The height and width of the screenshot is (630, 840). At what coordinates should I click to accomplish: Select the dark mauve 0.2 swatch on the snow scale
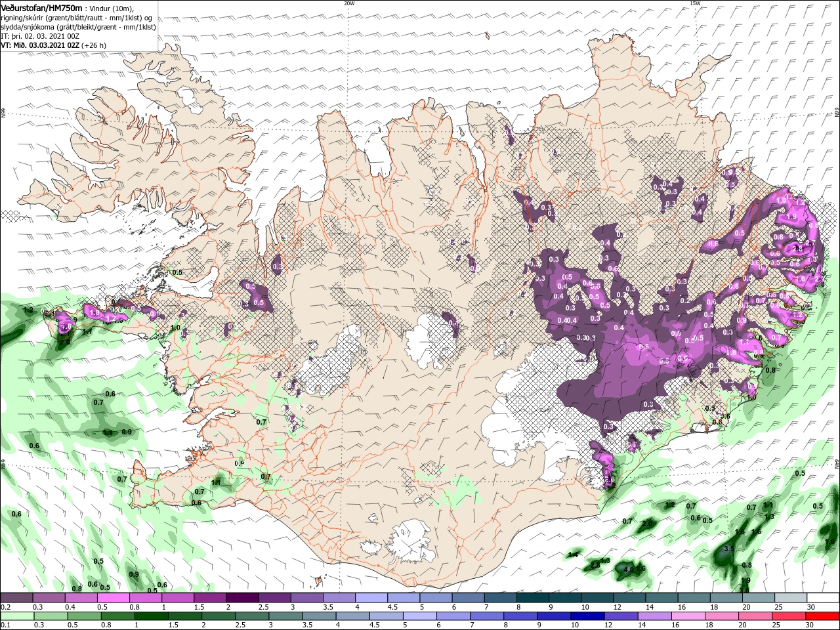click(16, 598)
